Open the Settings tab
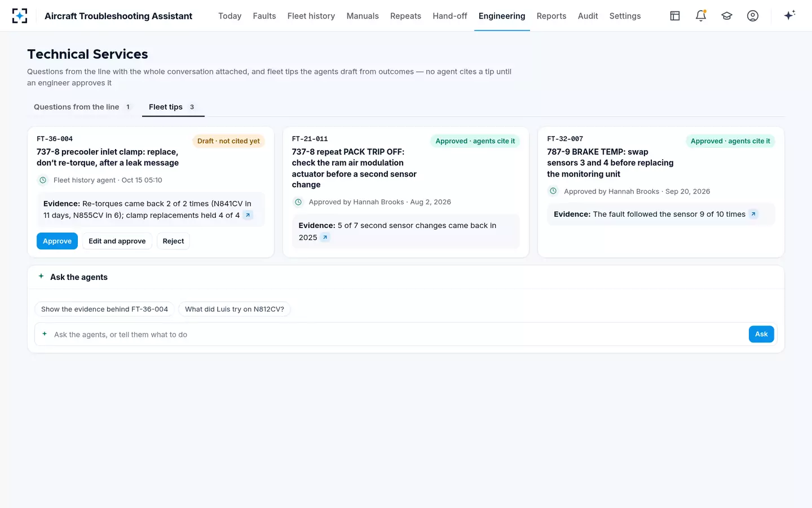Screen dimensions: 812x508 pyautogui.click(x=625, y=16)
